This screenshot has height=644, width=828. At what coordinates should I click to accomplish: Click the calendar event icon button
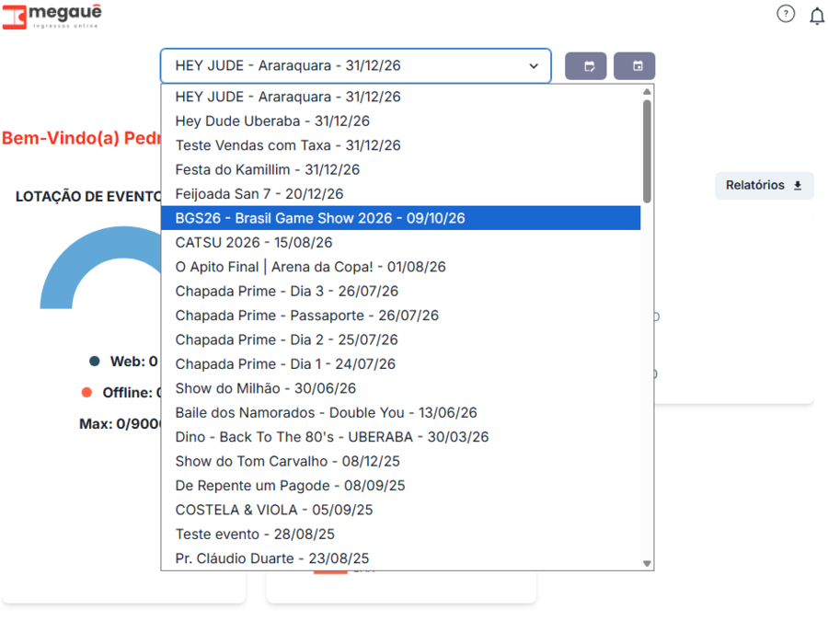coord(634,66)
